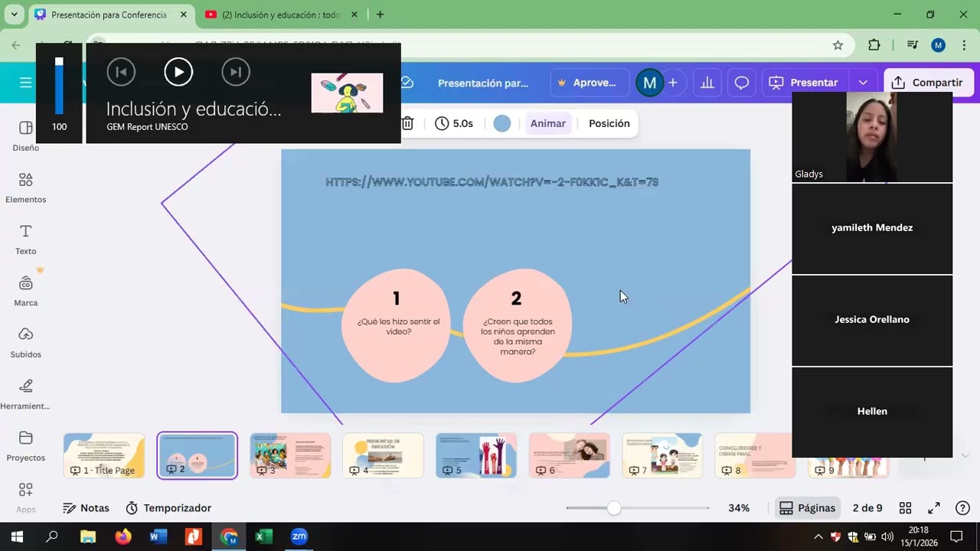Screen dimensions: 980x551
Task: Open the grid view icon
Action: coord(905,508)
